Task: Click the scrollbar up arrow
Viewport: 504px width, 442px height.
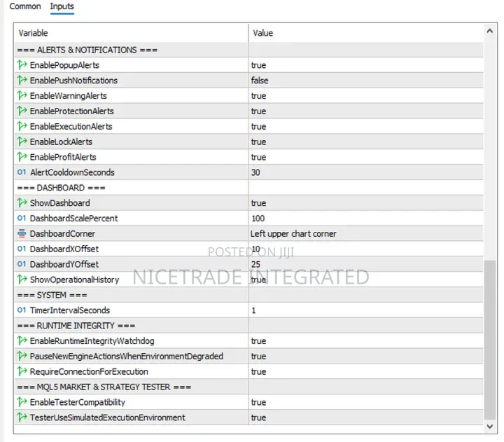Action: pyautogui.click(x=490, y=31)
